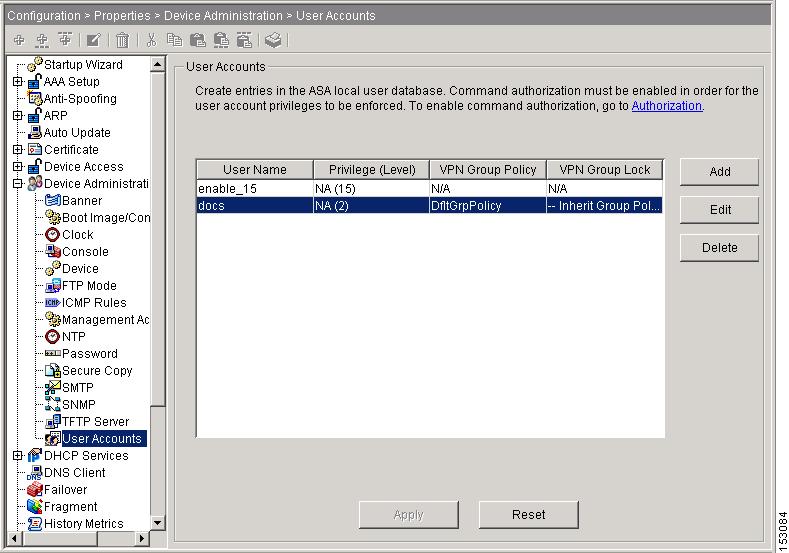This screenshot has height=553, width=789.
Task: Click the VPN Group Lock column header
Action: [604, 170]
